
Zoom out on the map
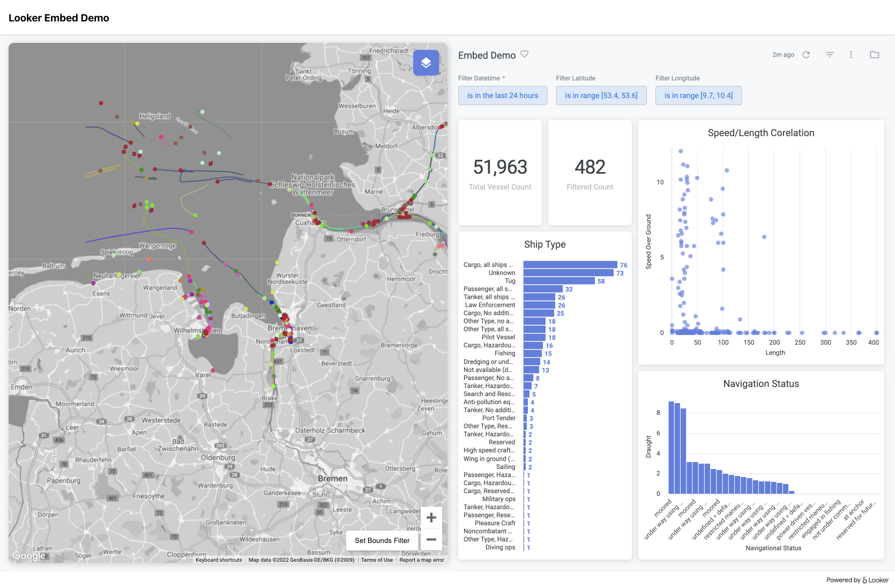pyautogui.click(x=431, y=540)
